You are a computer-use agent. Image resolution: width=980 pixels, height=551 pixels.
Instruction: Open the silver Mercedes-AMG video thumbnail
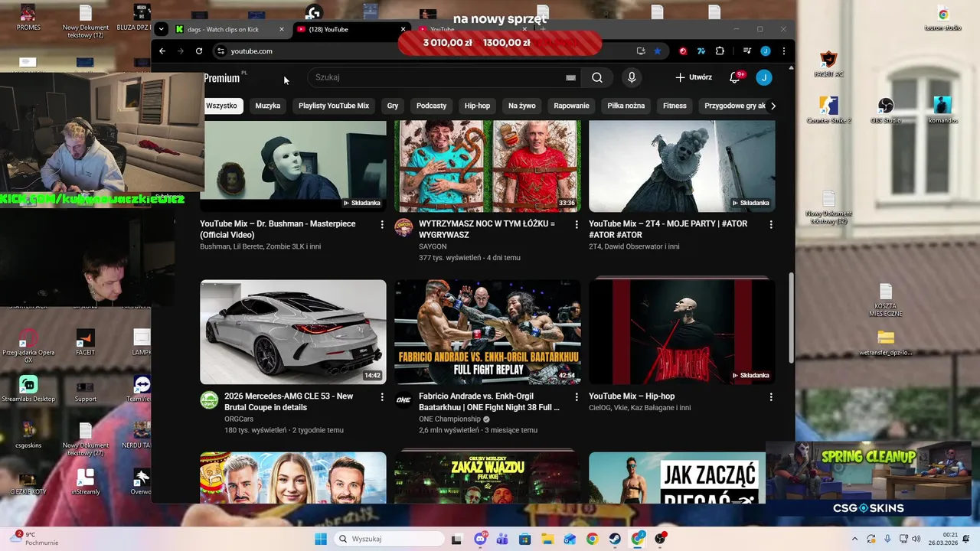293,331
